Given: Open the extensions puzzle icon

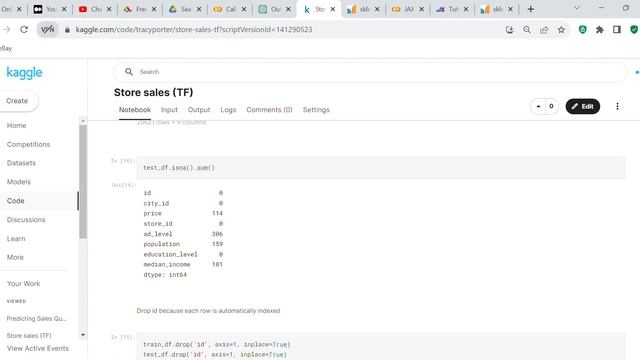Looking at the screenshot, I should [600, 29].
